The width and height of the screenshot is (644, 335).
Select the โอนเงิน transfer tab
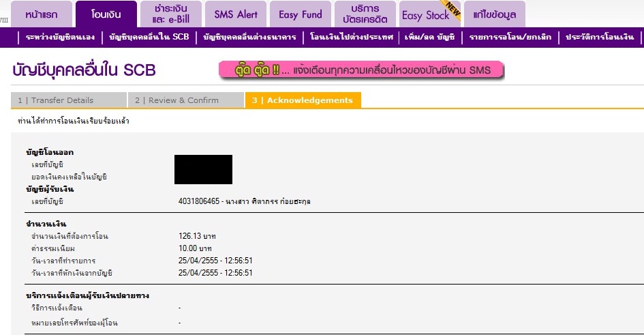(x=106, y=14)
